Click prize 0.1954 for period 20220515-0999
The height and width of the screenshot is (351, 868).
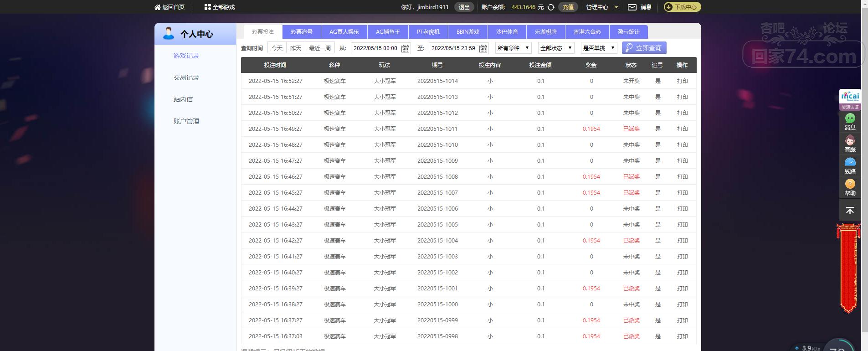591,320
